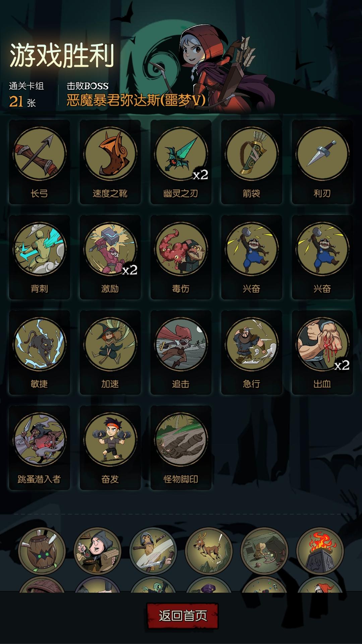Tap the 奋发 dumbbell lifter card
This screenshot has height=644, width=362.
point(110,448)
